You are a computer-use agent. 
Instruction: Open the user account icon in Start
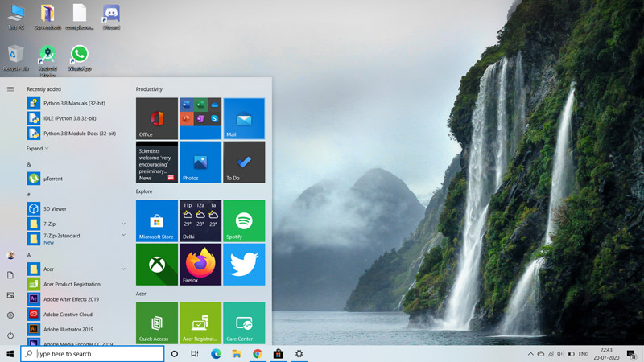(x=10, y=255)
